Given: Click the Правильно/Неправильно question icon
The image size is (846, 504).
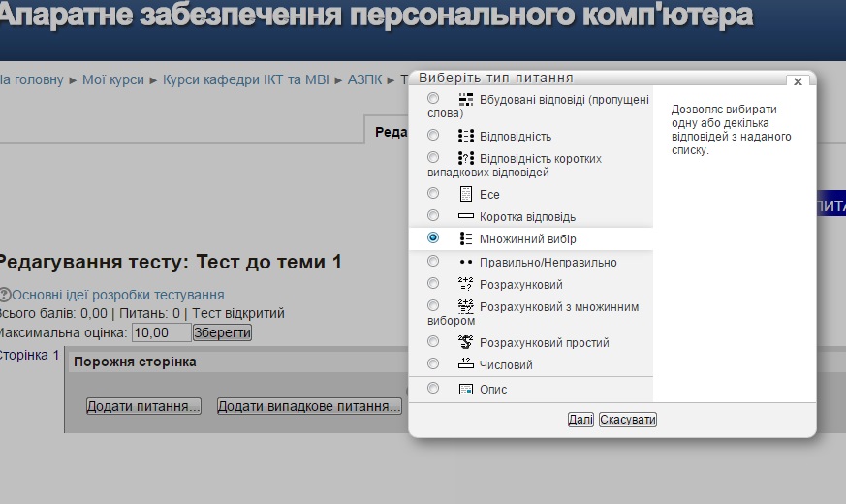Looking at the screenshot, I should [x=465, y=263].
